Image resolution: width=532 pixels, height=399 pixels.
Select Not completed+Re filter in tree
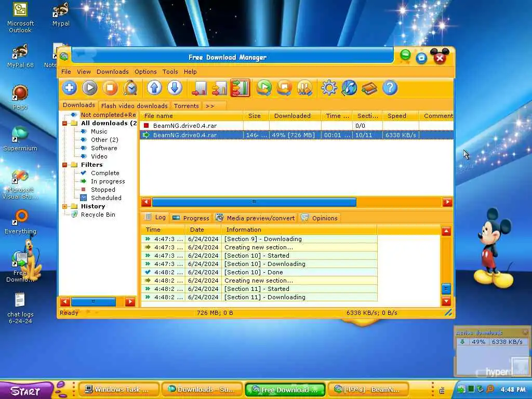[x=108, y=115]
